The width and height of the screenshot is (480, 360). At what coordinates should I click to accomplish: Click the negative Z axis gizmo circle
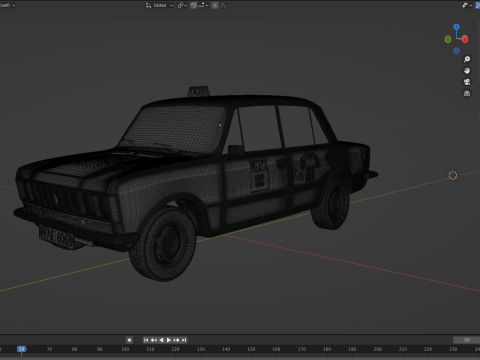coord(456,51)
